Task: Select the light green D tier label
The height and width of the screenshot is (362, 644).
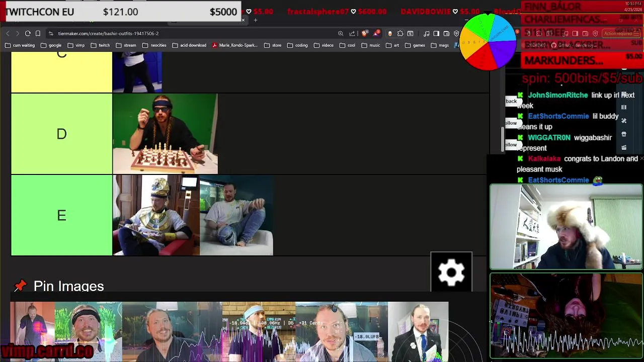Action: (61, 134)
